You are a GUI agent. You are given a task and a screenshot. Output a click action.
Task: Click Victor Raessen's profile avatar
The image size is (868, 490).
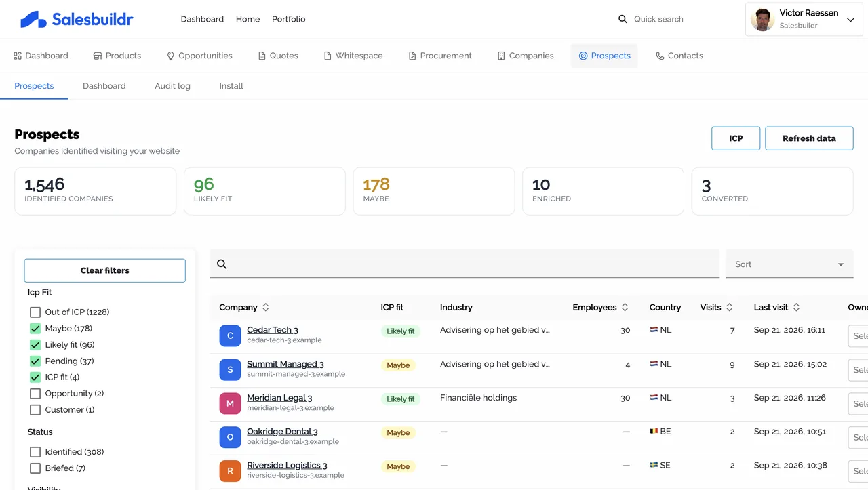(763, 20)
